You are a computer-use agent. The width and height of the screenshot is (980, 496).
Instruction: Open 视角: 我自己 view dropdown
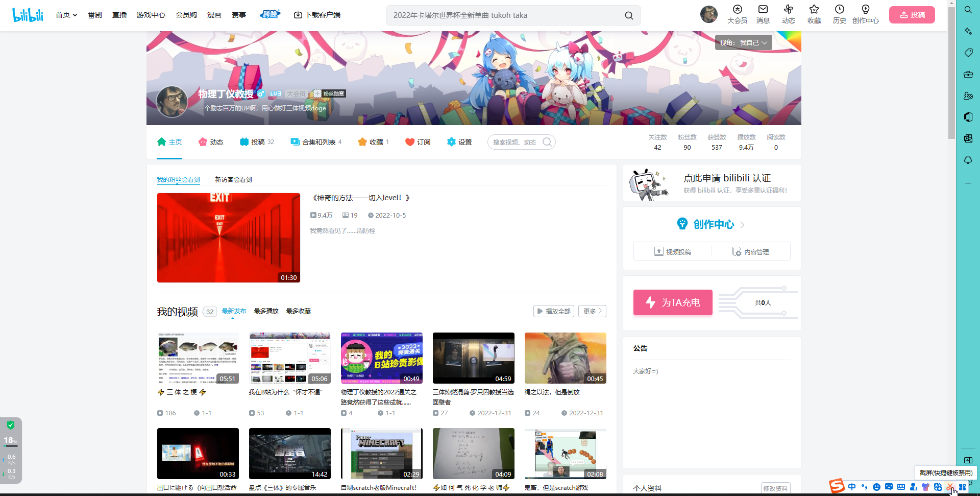click(743, 42)
